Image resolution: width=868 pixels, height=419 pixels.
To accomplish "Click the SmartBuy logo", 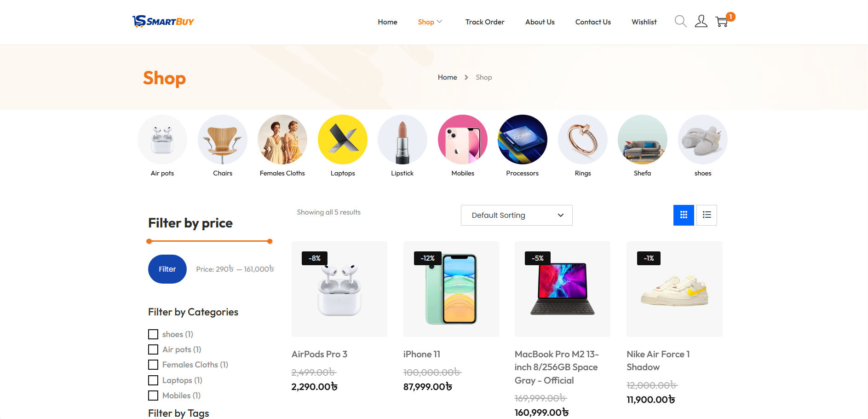I will tap(163, 21).
